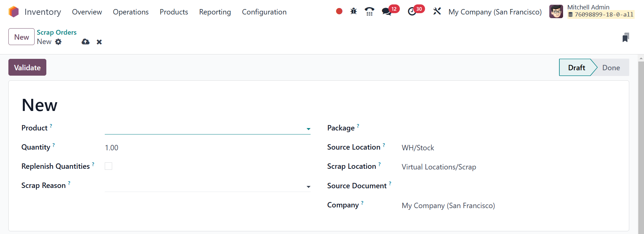Screen dimensions: 644x234
Task: Click the red recording indicator icon
Action: [339, 11]
